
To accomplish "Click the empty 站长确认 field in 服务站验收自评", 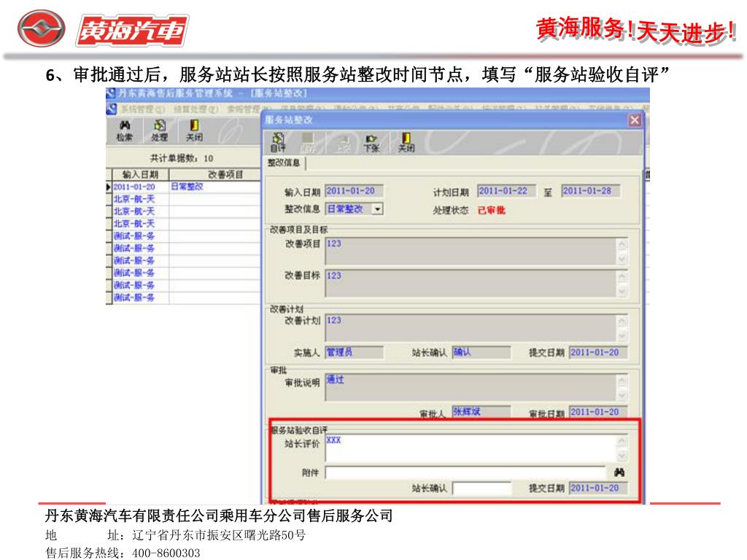I will [481, 488].
